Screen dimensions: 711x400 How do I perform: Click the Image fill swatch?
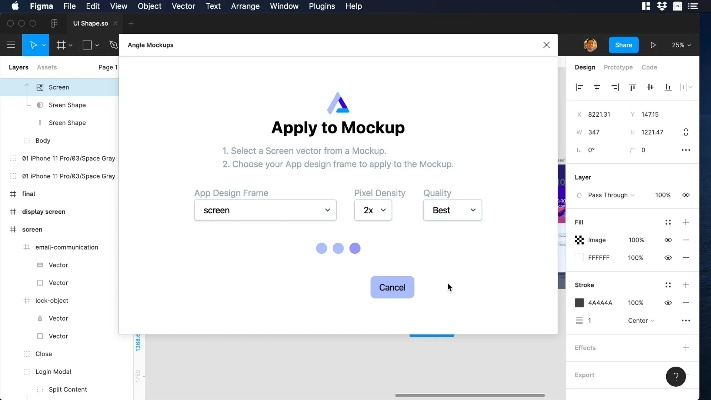(579, 240)
